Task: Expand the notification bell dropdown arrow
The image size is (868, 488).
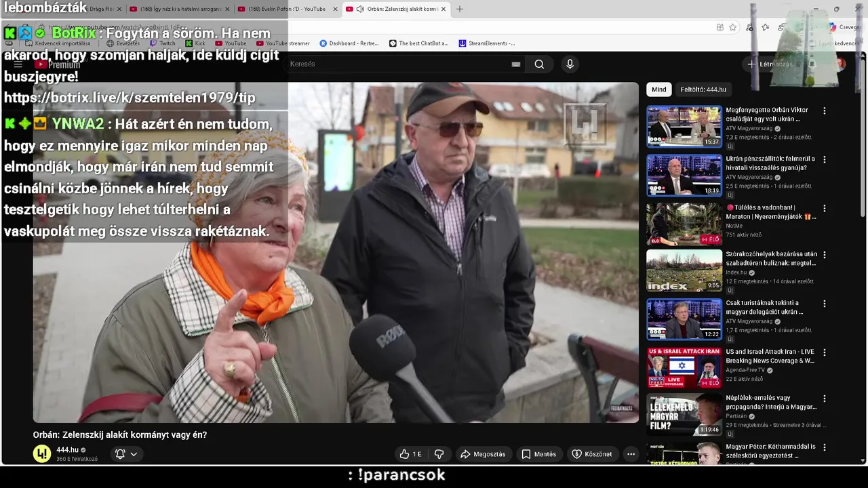Action: tap(134, 454)
